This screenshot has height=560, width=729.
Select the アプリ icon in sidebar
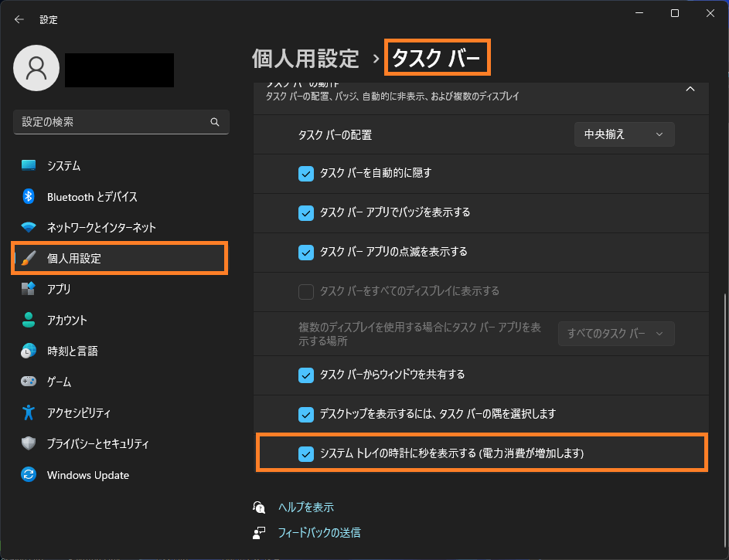[x=29, y=289]
